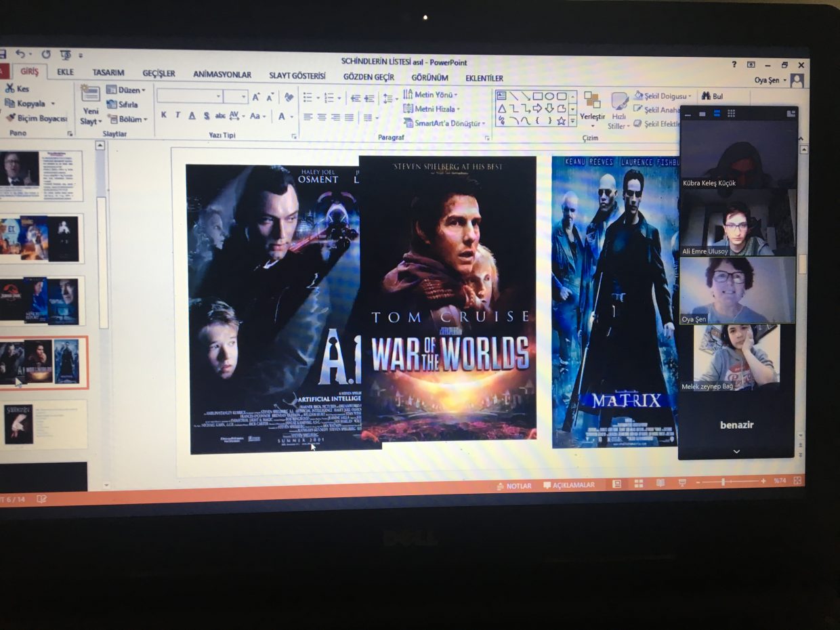
Task: Click the undo arrow in quick access toolbar
Action: point(20,54)
